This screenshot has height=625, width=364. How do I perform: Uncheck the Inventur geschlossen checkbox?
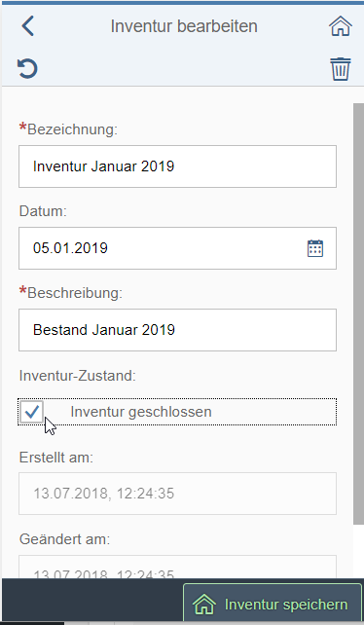tap(31, 412)
